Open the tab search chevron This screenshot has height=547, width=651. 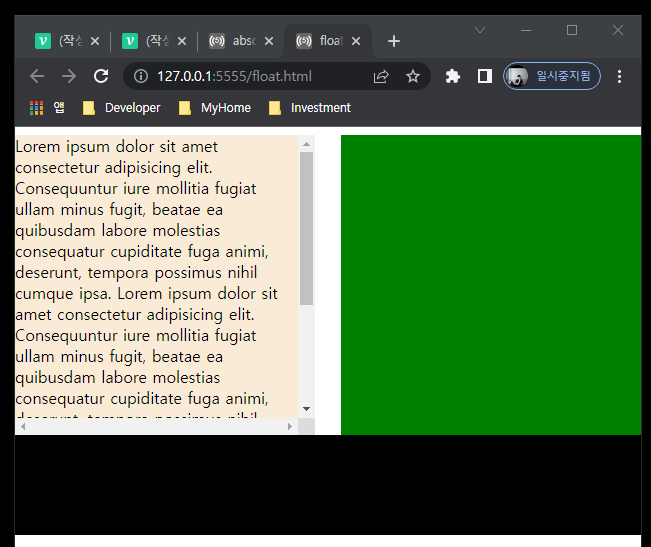480,30
